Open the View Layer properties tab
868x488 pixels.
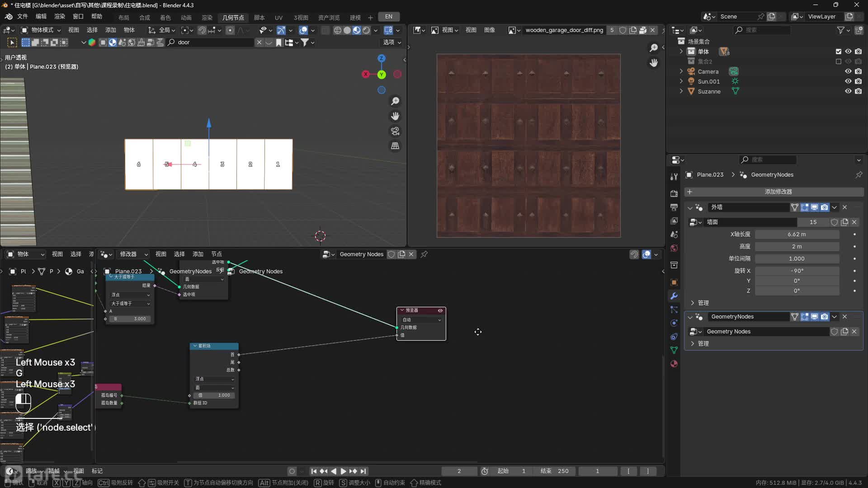pyautogui.click(x=674, y=221)
